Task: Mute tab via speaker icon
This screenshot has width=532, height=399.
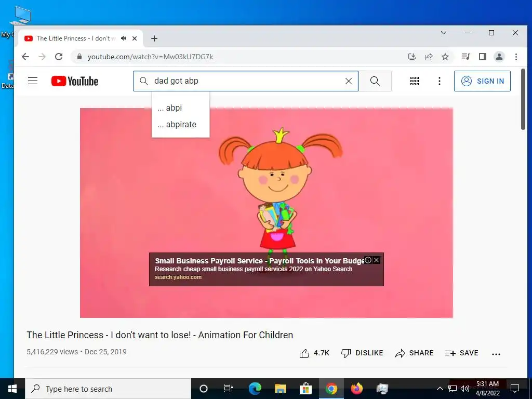Action: pyautogui.click(x=124, y=38)
